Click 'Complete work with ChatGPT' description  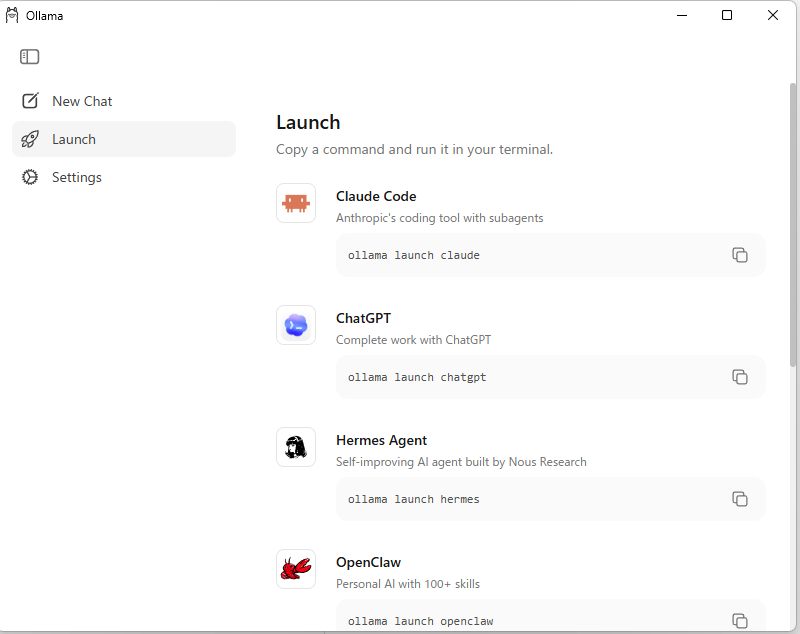414,340
